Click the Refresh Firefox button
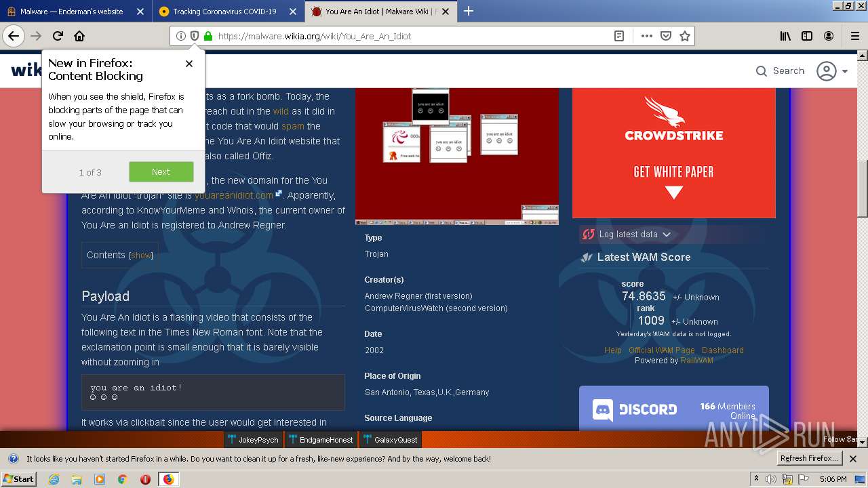Screen dimensions: 868x488 point(809,458)
